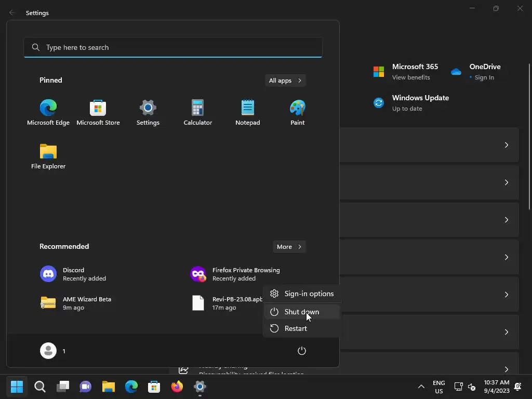
Task: Open clock and date 10:37 AM
Action: coord(496,387)
